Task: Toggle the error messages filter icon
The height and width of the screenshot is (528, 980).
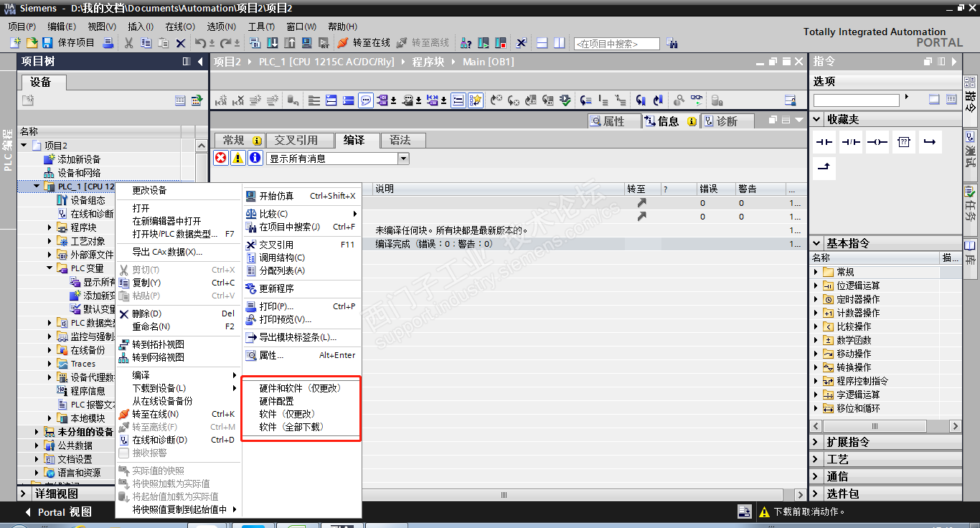Action: (220, 159)
